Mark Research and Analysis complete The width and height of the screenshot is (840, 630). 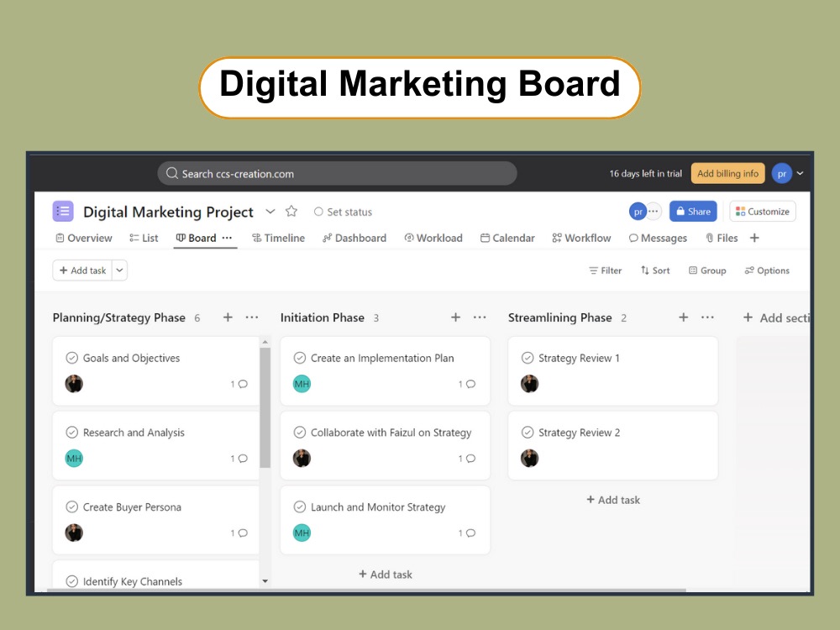71,433
